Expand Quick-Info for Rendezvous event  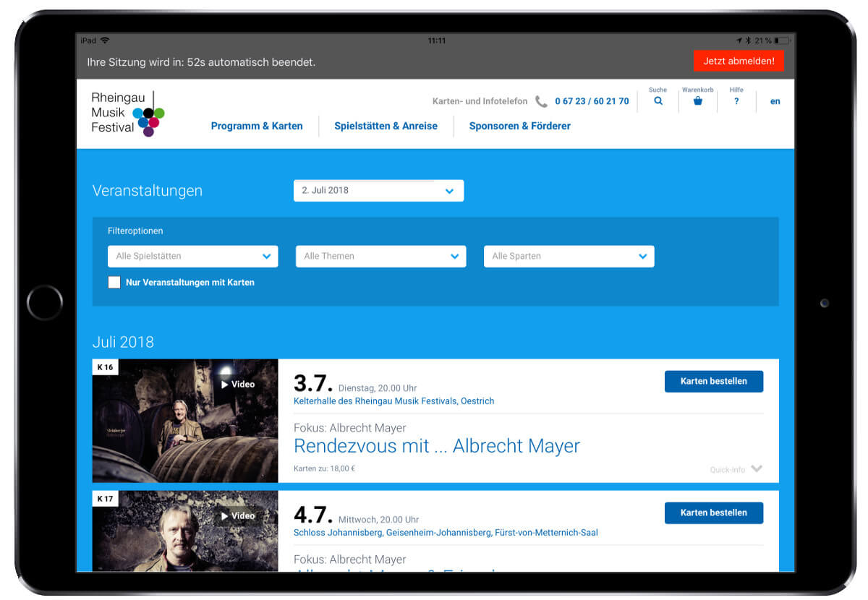click(x=736, y=469)
